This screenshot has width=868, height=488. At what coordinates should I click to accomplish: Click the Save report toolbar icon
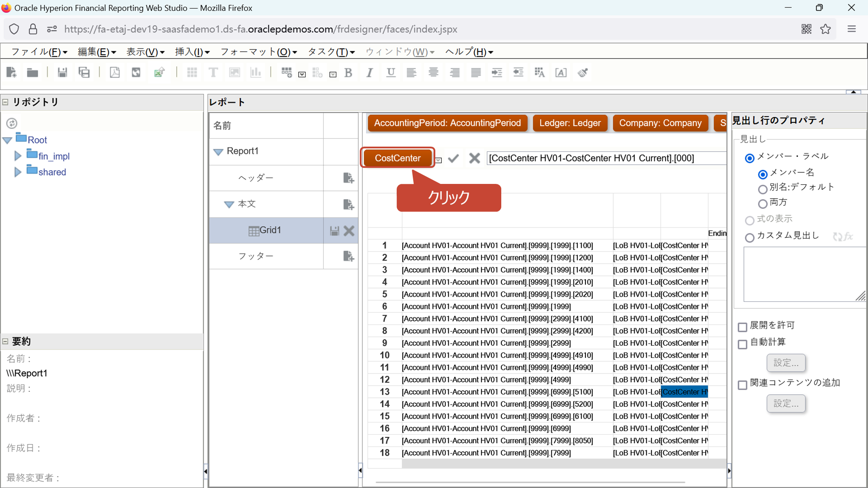pos(62,72)
